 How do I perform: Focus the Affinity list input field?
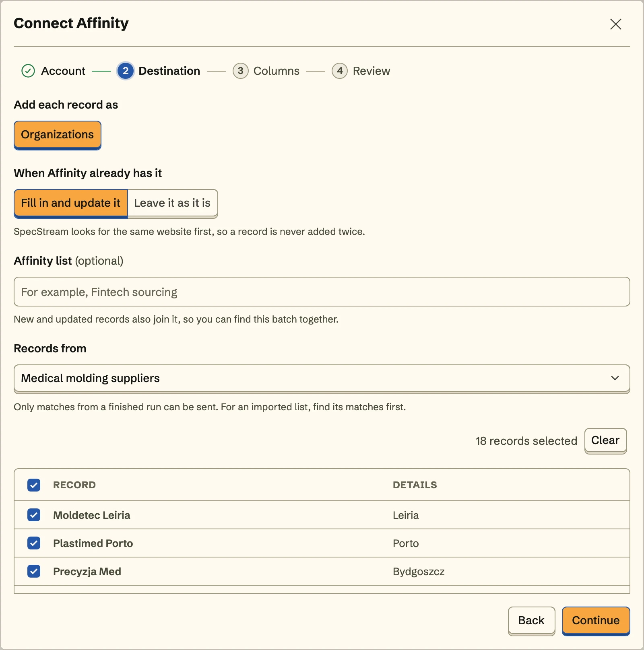tap(322, 292)
